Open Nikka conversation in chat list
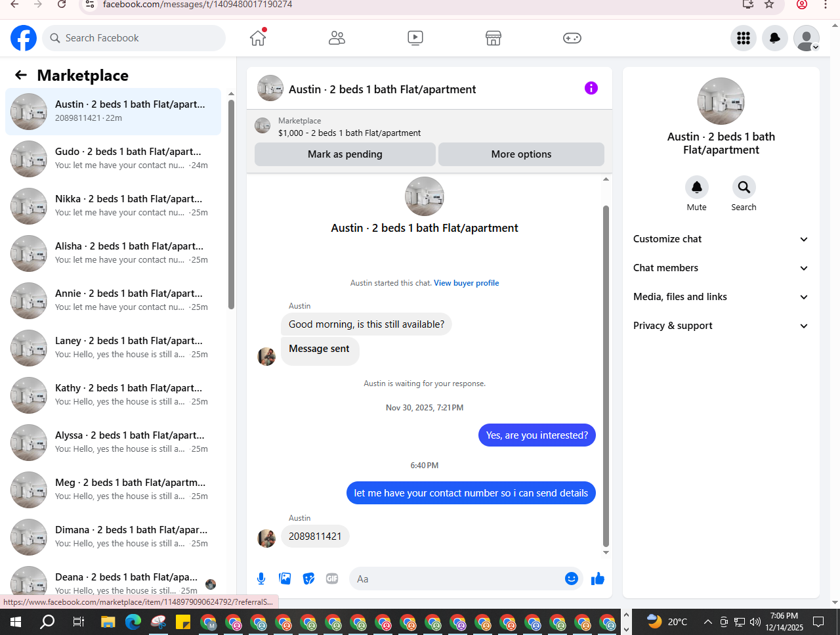Screen dimensions: 840x635 pos(113,206)
